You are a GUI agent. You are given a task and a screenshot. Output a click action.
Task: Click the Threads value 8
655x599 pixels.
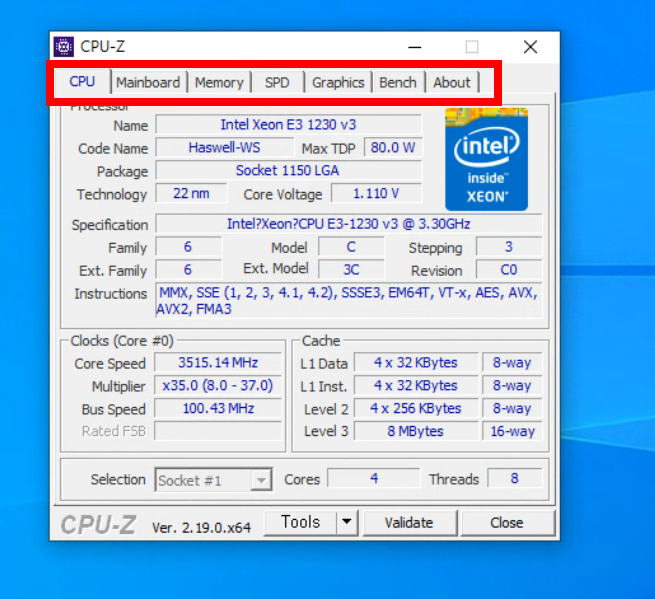click(515, 478)
